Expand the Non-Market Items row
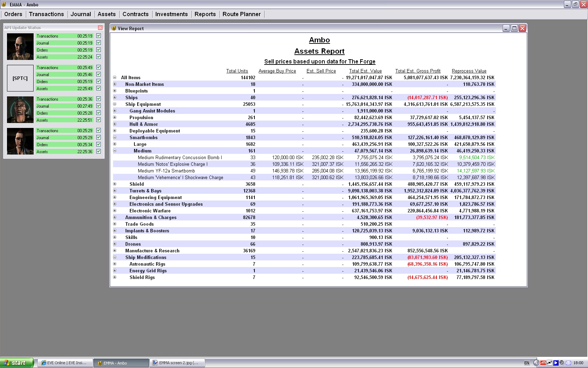Viewport: 588px width, 368px height. pos(114,84)
